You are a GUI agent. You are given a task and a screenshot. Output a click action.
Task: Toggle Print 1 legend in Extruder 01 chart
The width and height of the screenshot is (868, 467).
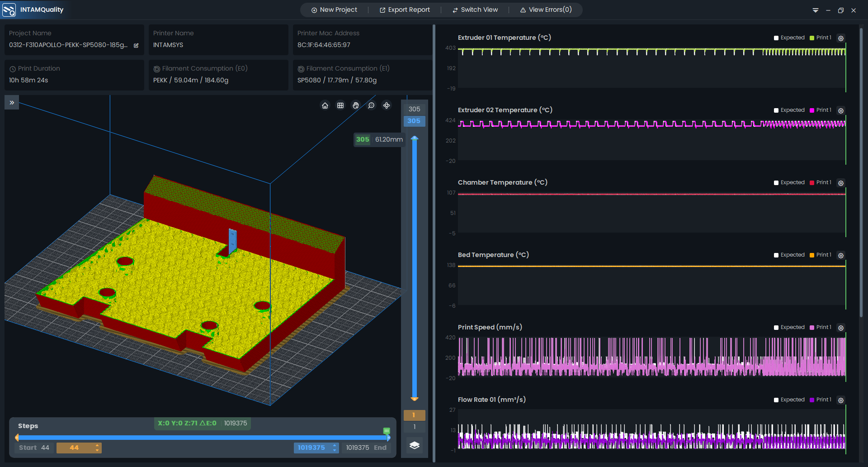(821, 38)
